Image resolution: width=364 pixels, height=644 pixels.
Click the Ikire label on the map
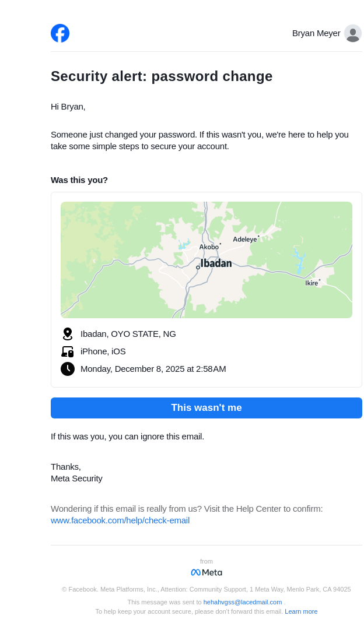click(x=311, y=283)
